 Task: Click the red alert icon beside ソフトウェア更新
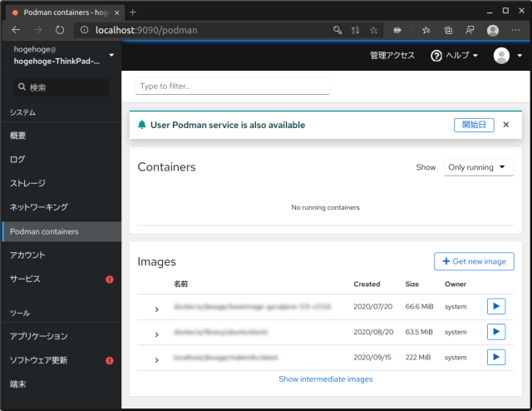(110, 361)
